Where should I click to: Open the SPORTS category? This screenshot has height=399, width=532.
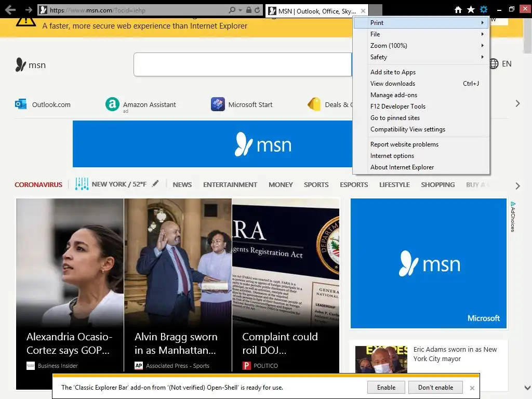coord(316,184)
